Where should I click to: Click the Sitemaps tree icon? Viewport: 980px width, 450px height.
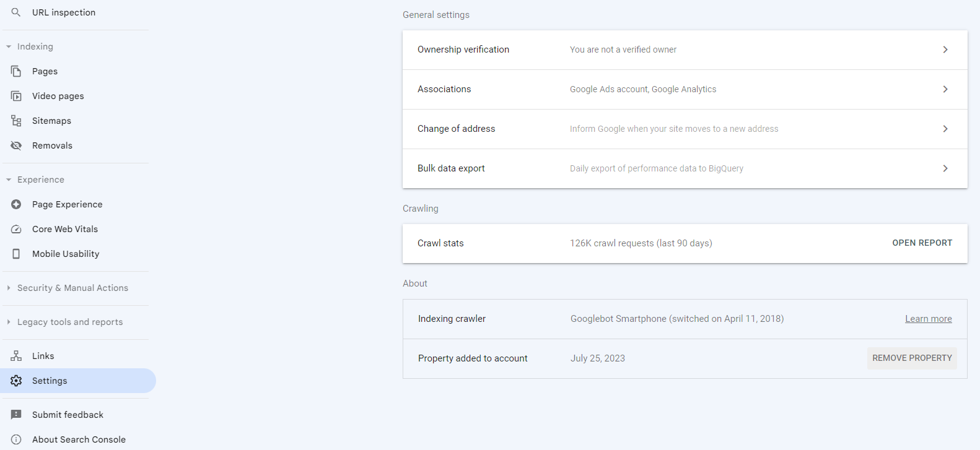pos(16,121)
